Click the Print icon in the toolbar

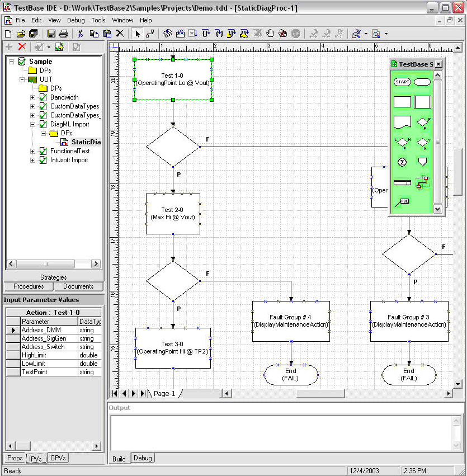click(x=64, y=34)
